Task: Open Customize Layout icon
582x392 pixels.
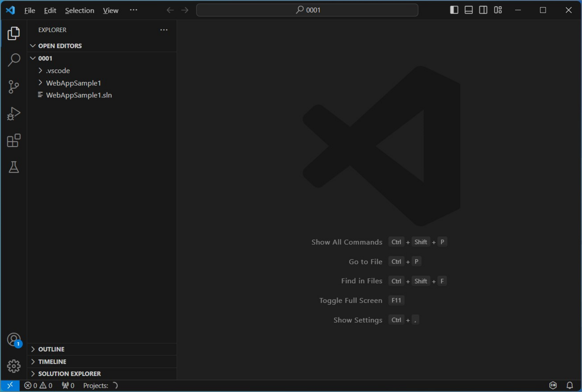Action: [498, 10]
